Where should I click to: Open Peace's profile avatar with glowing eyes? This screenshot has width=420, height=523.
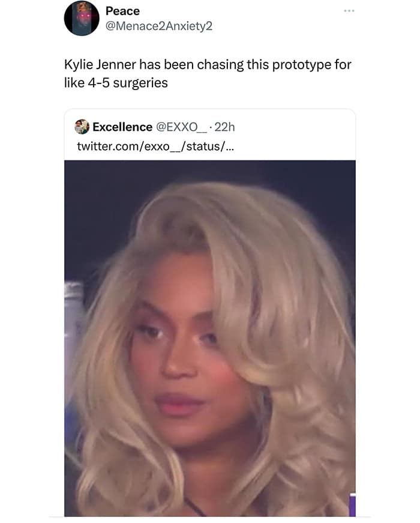click(x=82, y=18)
